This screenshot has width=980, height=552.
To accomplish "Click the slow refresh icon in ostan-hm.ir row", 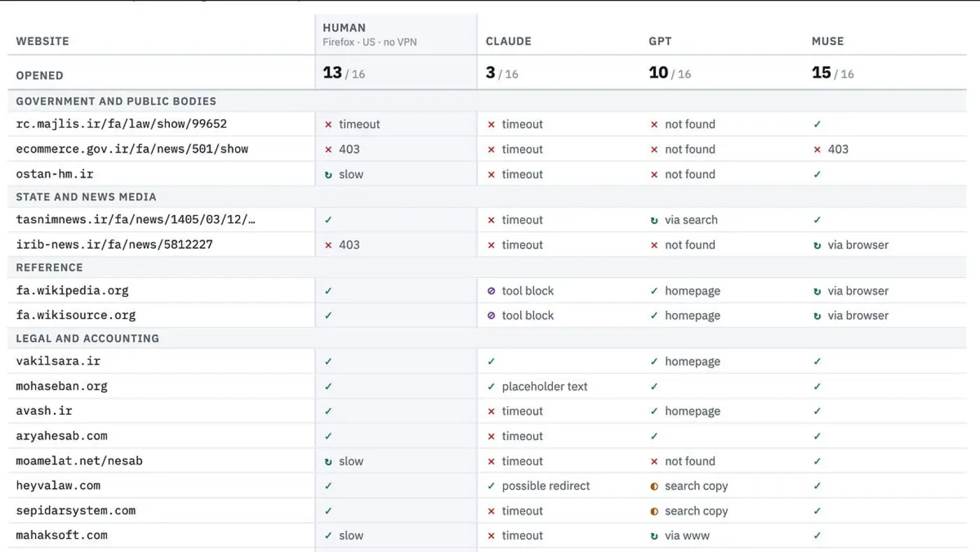I will click(328, 174).
